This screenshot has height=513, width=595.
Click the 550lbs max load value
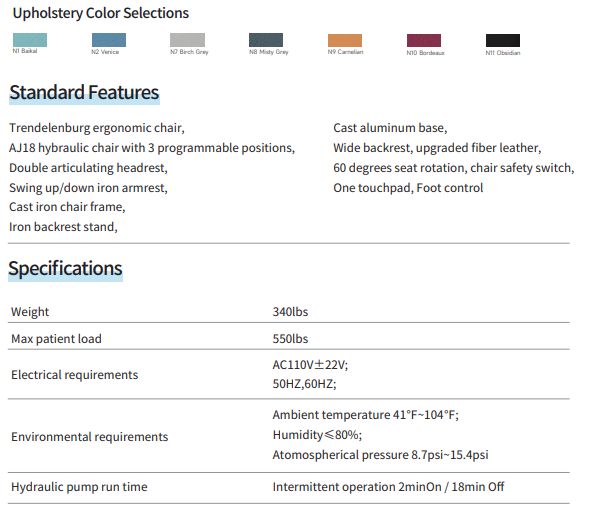(290, 339)
